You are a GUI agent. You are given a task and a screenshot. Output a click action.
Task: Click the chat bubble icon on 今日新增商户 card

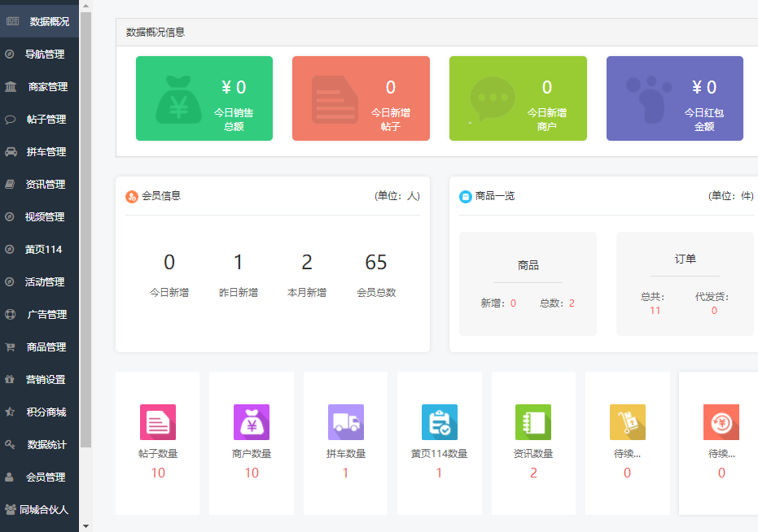coord(493,98)
